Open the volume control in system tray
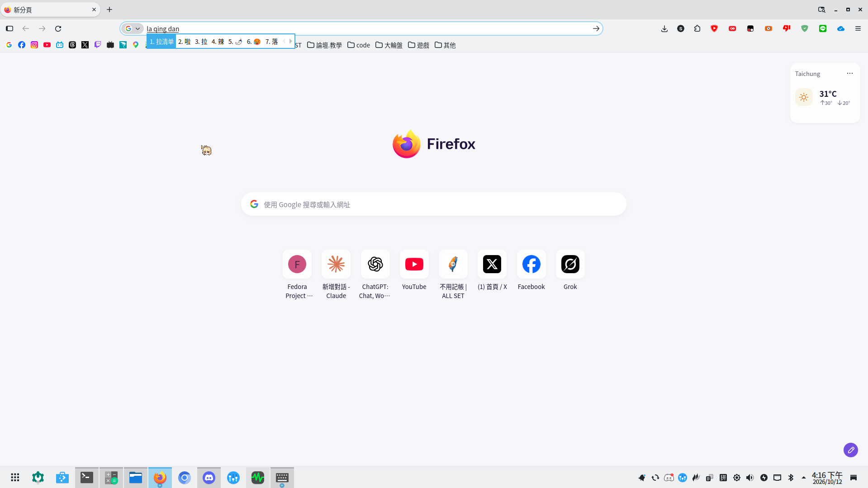 [750, 478]
